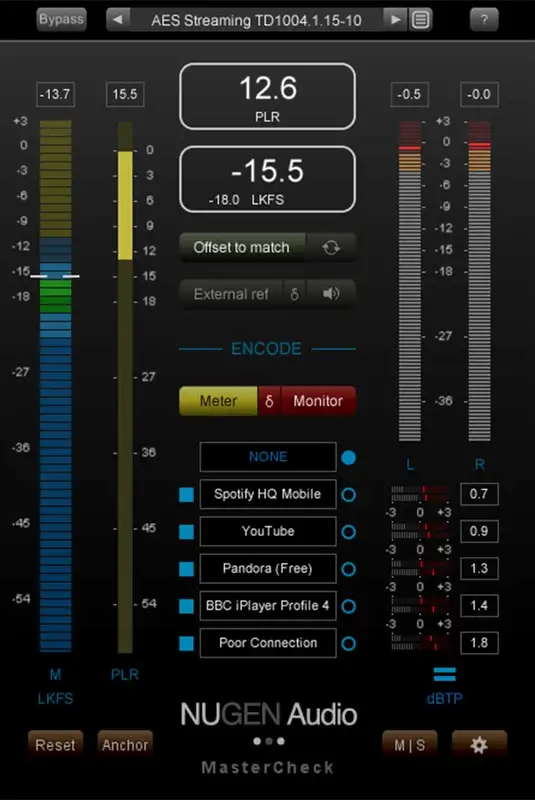Screen dimensions: 535x800
Task: Toggle the BBC iPlayer Profile 4 checkbox
Action: click(187, 606)
